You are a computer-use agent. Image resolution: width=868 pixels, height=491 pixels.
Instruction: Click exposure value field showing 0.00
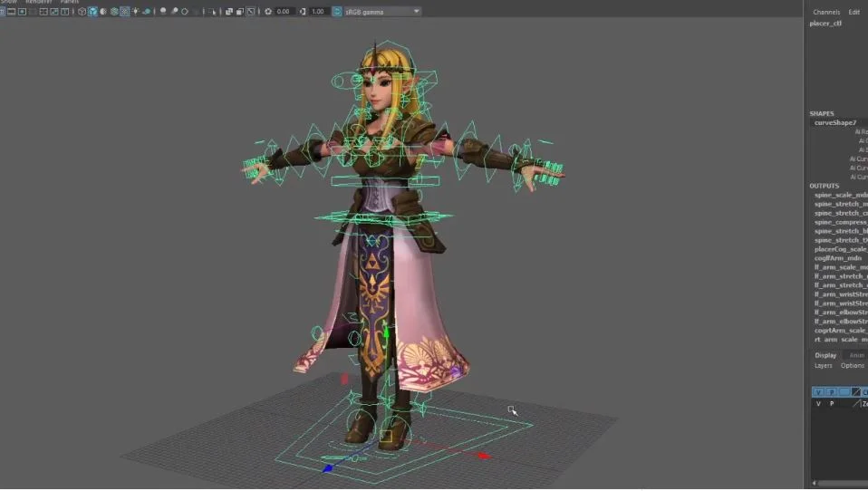click(285, 12)
